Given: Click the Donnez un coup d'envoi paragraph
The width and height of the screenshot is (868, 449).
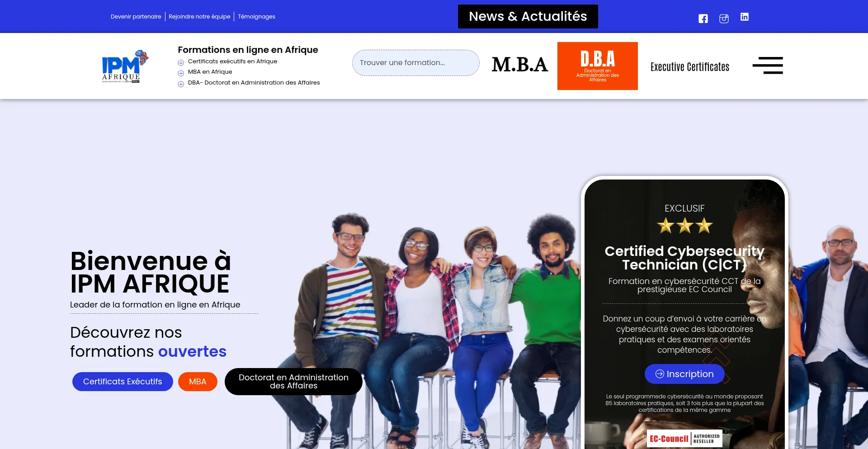Looking at the screenshot, I should coord(684,334).
